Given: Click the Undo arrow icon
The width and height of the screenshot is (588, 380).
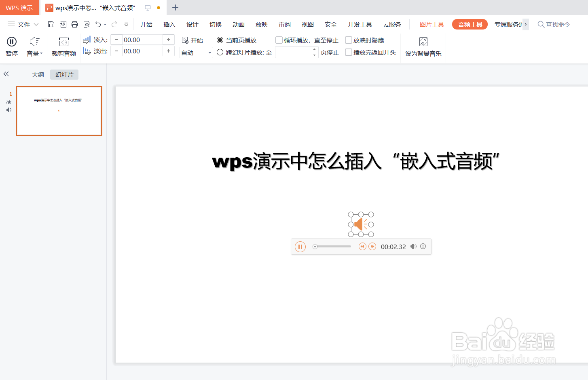Looking at the screenshot, I should pos(98,24).
